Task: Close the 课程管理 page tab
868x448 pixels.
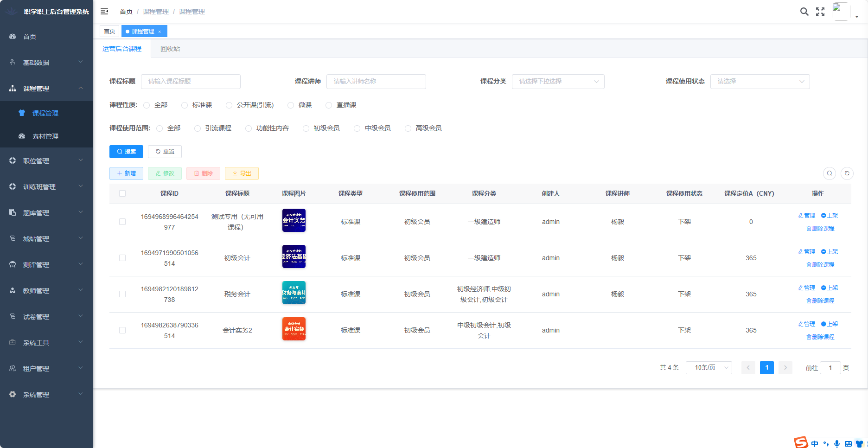Action: tap(160, 32)
